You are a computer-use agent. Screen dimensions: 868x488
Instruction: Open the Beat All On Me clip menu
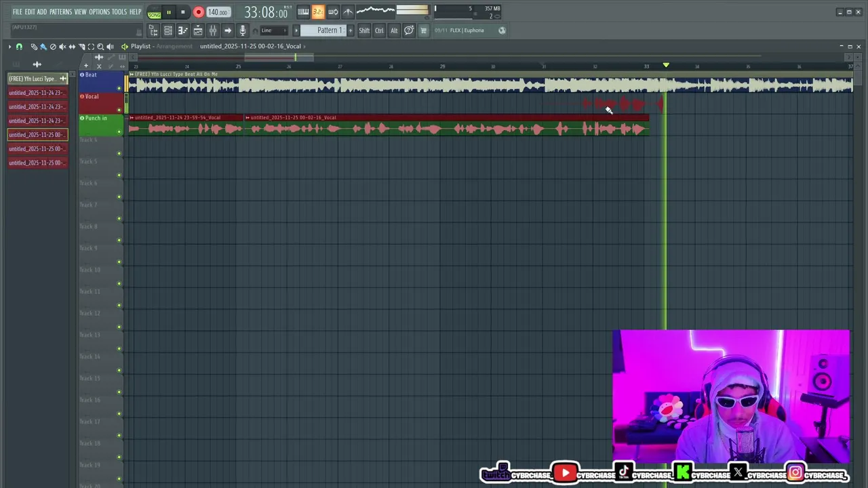click(132, 74)
